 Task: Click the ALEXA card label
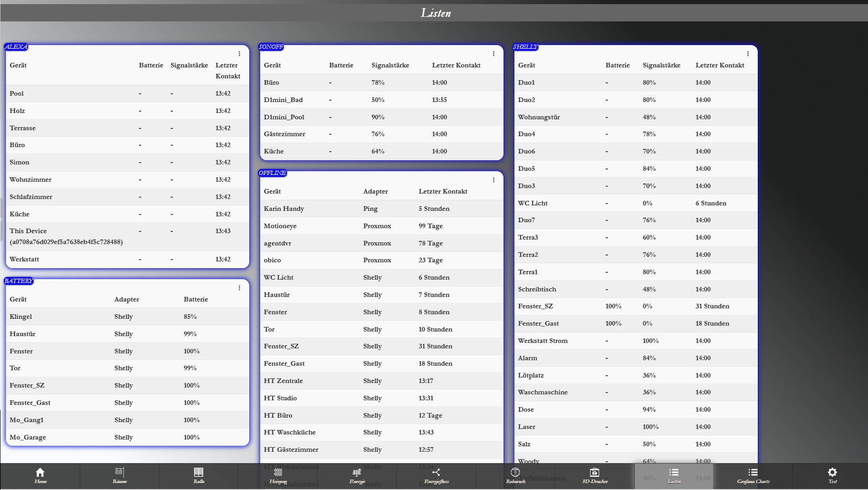pyautogui.click(x=16, y=46)
